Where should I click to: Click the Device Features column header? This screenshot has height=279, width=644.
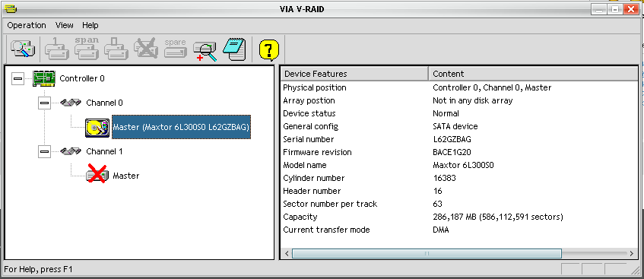(354, 74)
